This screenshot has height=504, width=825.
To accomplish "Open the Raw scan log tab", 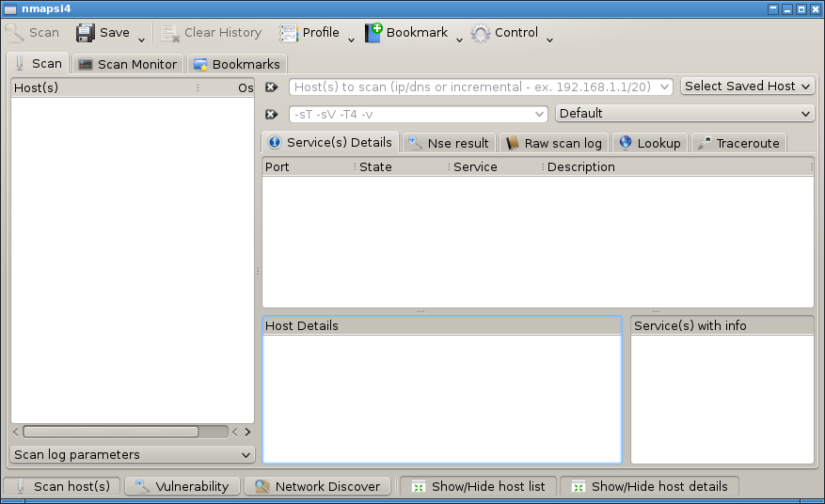I will pos(554,143).
